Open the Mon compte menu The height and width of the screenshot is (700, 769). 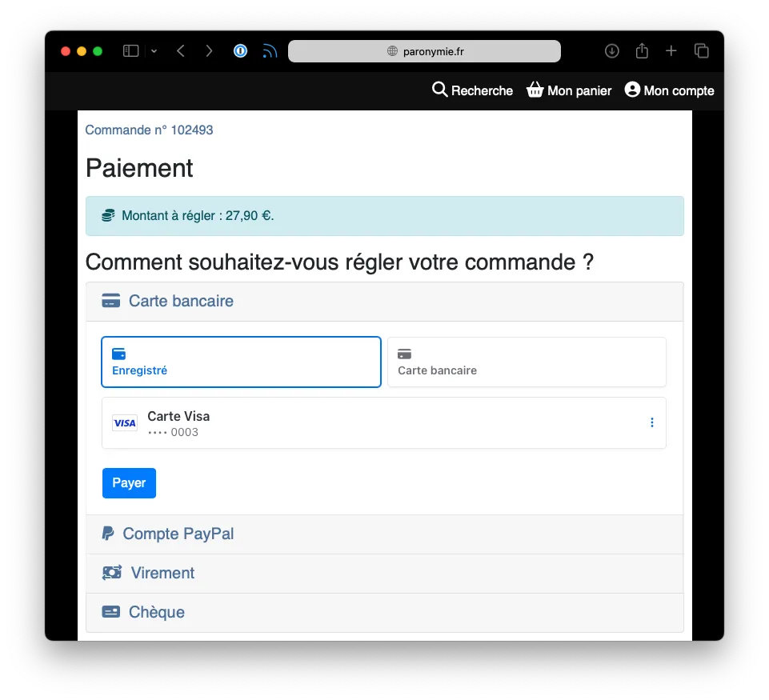669,90
